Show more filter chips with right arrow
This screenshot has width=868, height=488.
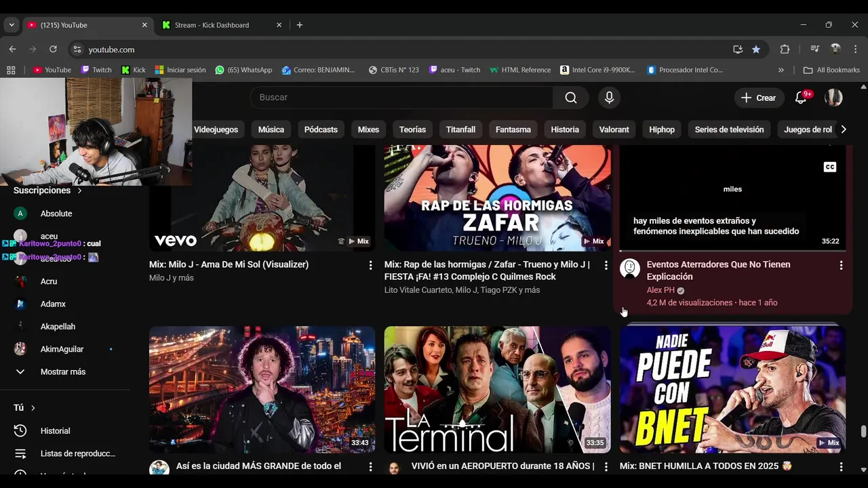click(843, 129)
